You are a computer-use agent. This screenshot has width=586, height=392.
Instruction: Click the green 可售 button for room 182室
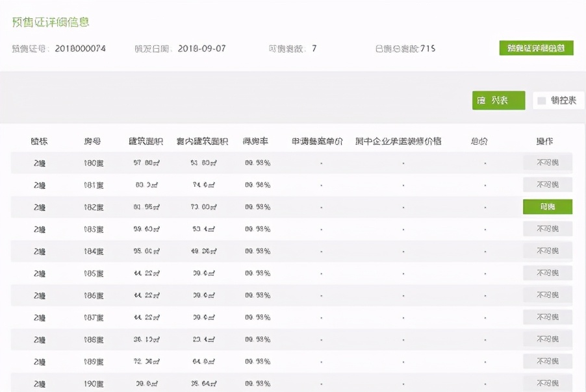547,206
